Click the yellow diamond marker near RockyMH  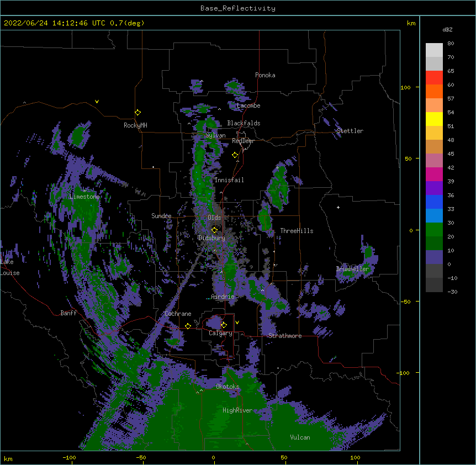point(138,113)
